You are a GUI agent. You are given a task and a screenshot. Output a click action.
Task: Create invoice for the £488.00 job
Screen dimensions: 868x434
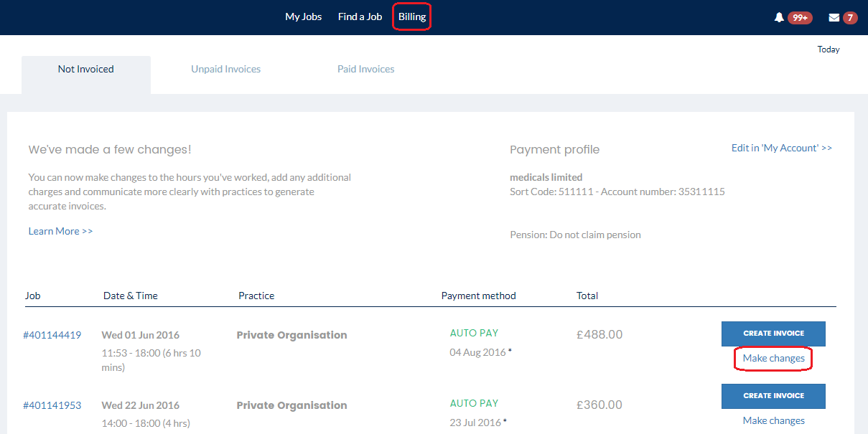tap(773, 334)
